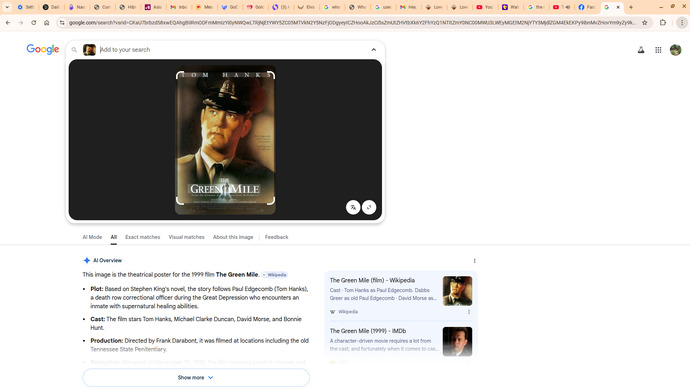
Task: Click the Green Mile poster image
Action: [225, 140]
